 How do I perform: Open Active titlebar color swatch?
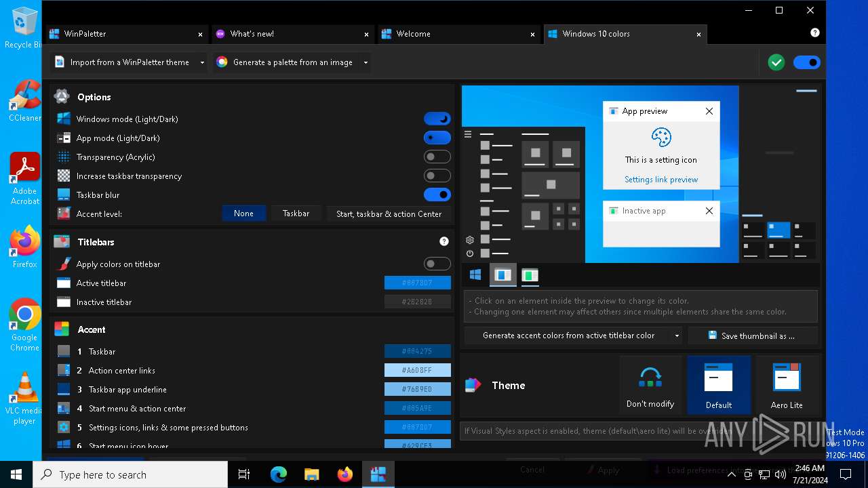click(x=418, y=283)
